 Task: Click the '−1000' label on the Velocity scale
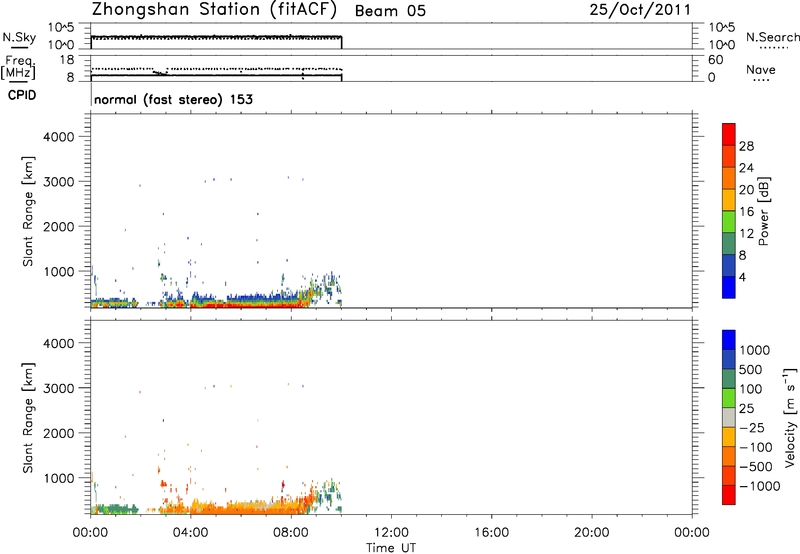tap(759, 486)
